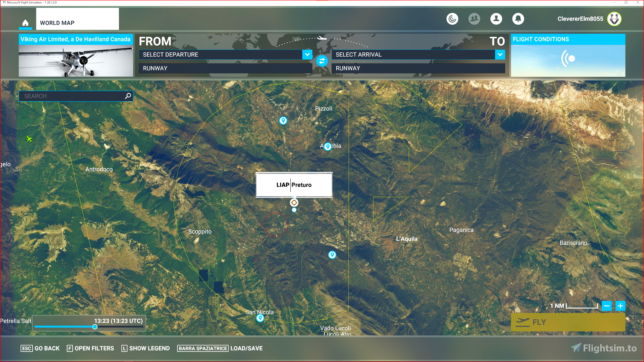Select the map pin west of Pizzoli
The height and width of the screenshot is (362, 644).
283,121
